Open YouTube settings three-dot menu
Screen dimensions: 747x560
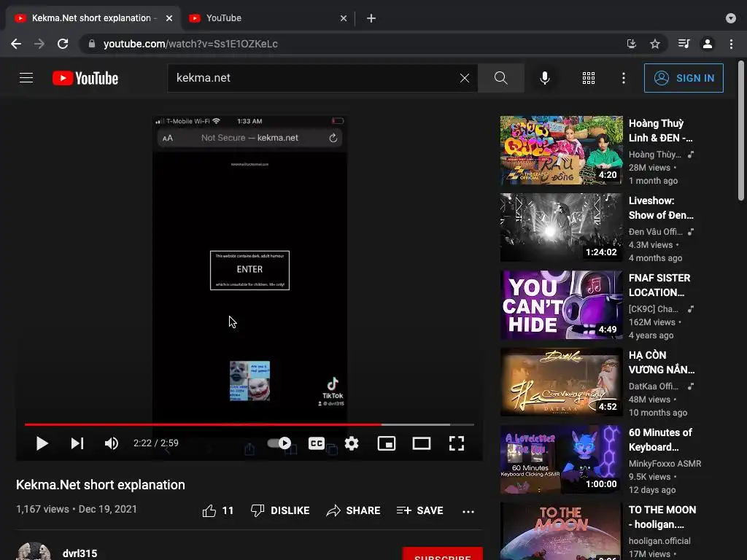click(x=623, y=78)
